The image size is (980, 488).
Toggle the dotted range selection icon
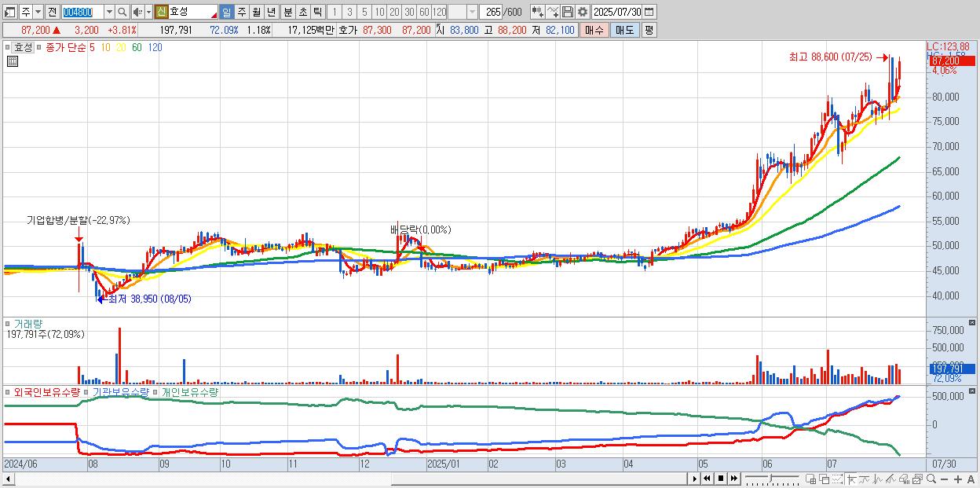(837, 479)
